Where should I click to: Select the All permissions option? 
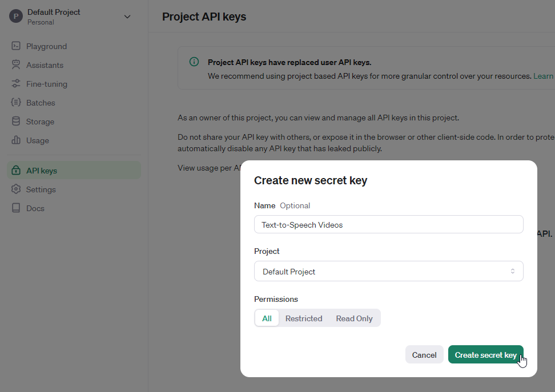(267, 318)
